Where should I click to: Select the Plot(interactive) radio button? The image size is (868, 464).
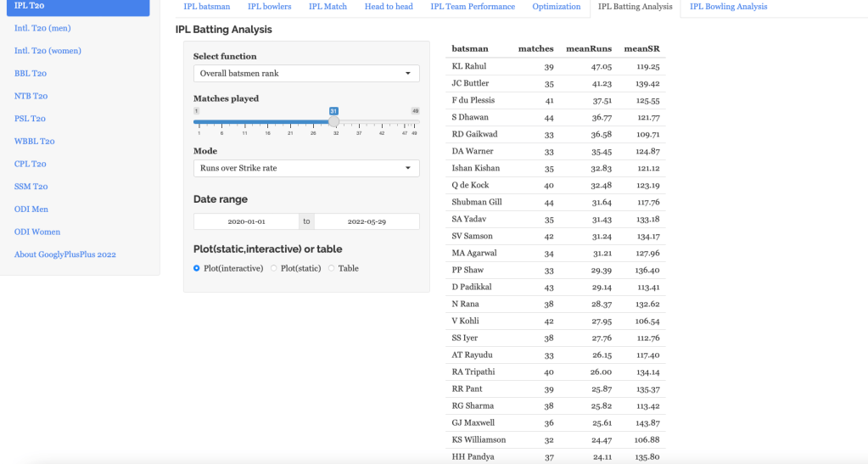coord(197,268)
